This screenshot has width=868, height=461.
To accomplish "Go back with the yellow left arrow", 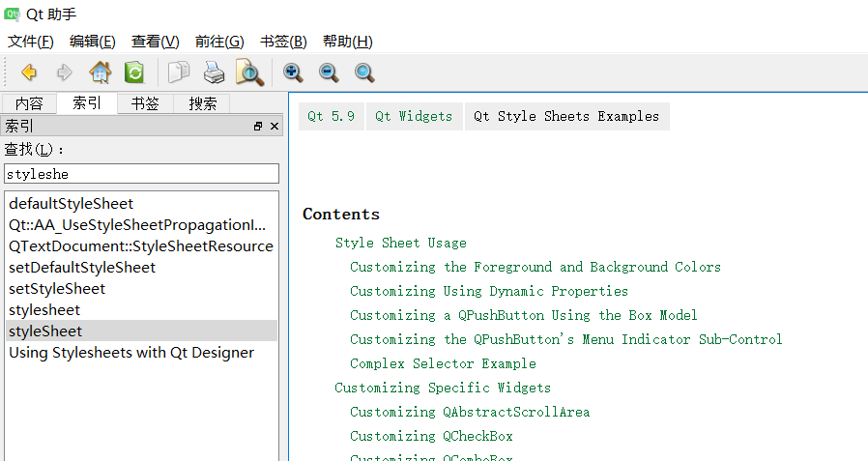I will click(29, 72).
